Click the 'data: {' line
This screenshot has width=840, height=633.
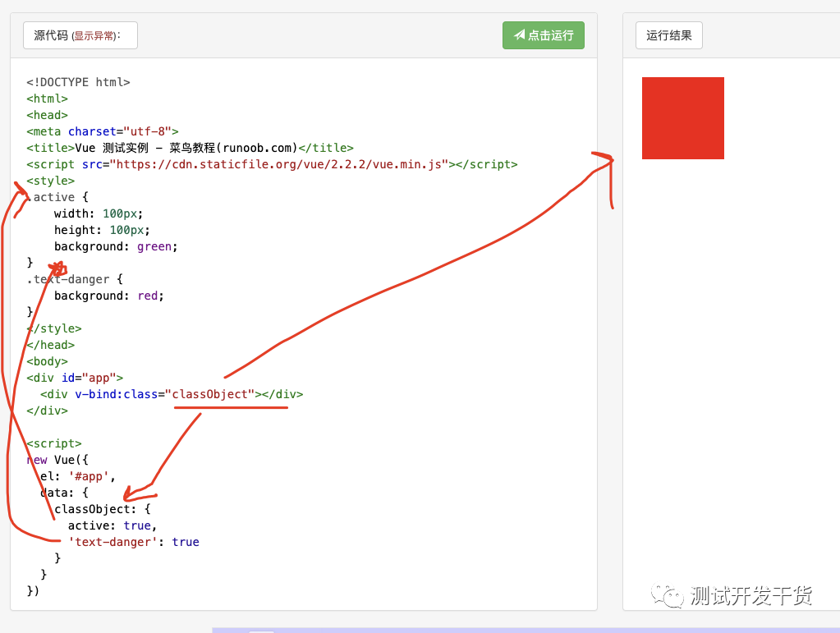[x=64, y=493]
